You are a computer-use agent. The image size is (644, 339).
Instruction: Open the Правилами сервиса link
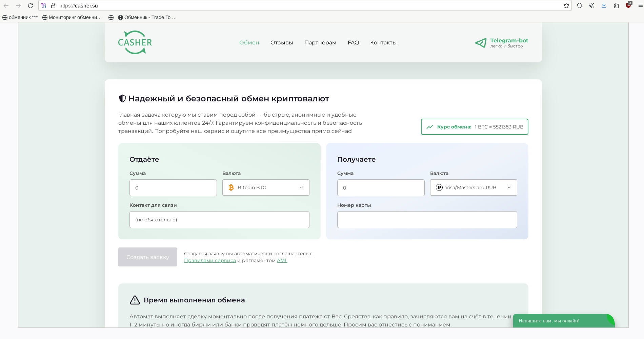(210, 260)
